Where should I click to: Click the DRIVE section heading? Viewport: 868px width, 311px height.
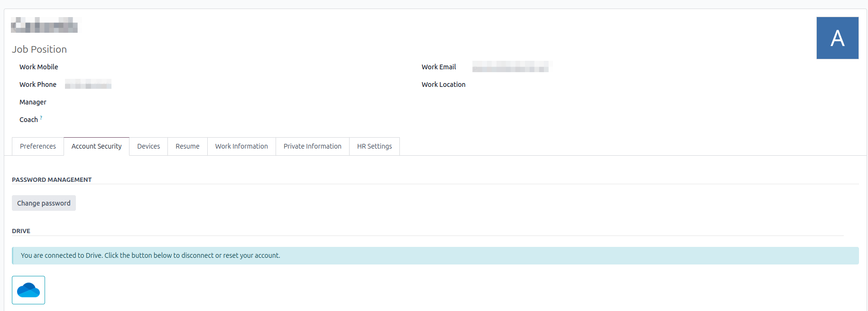point(21,231)
